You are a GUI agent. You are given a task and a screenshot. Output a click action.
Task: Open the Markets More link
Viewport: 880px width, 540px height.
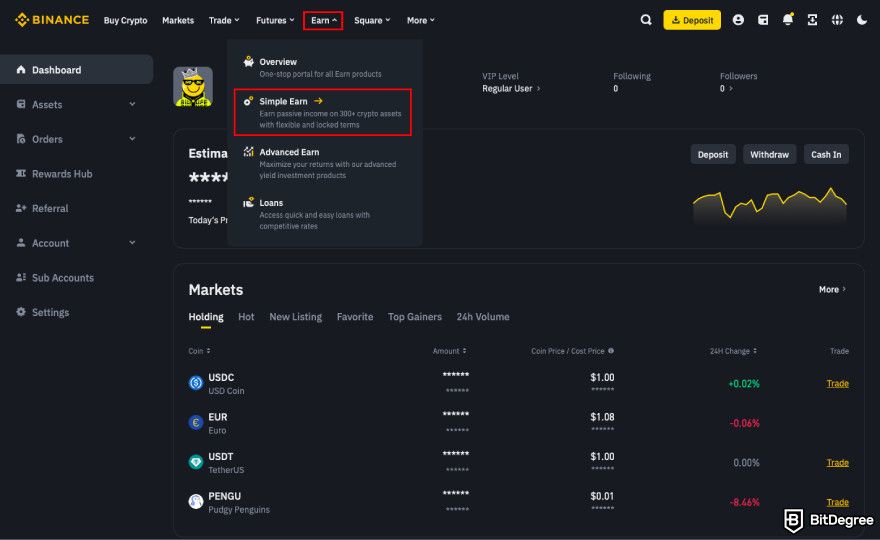click(832, 290)
